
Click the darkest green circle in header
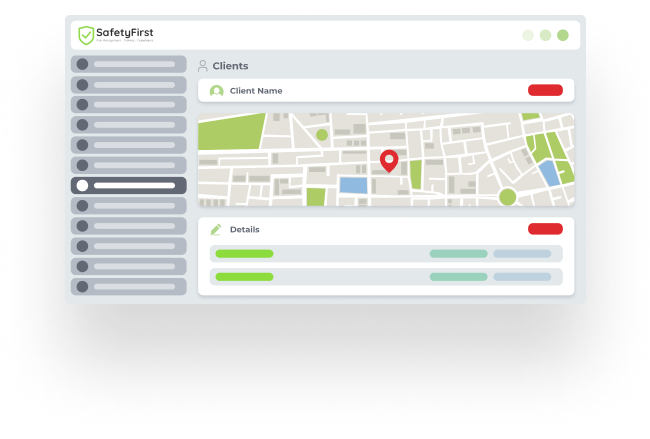tap(563, 35)
